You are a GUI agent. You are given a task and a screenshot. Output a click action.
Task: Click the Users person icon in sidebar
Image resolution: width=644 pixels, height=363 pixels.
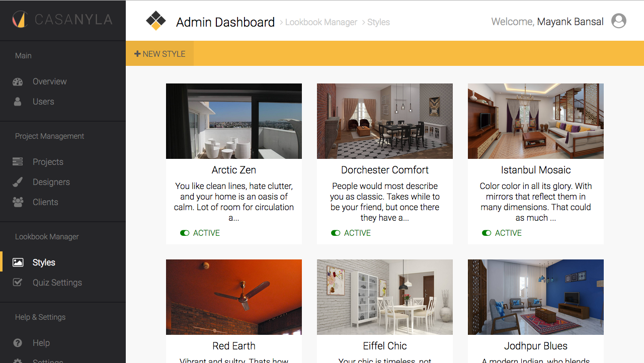point(18,102)
